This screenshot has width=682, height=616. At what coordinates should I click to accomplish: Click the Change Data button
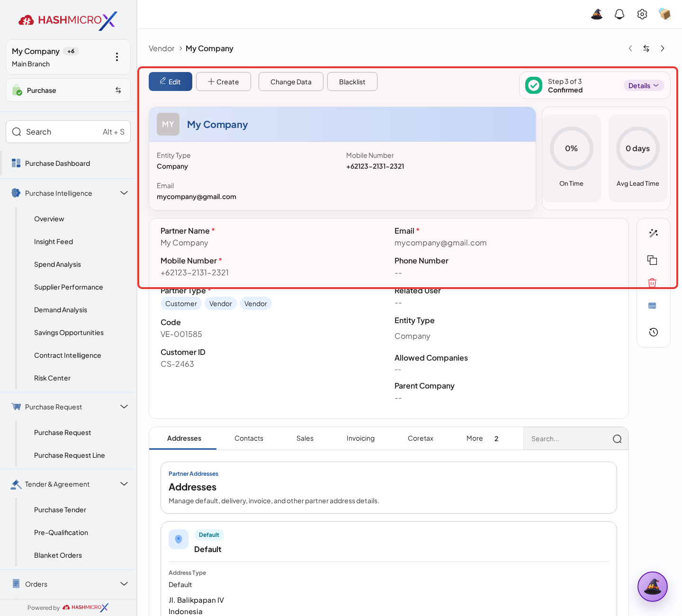291,82
